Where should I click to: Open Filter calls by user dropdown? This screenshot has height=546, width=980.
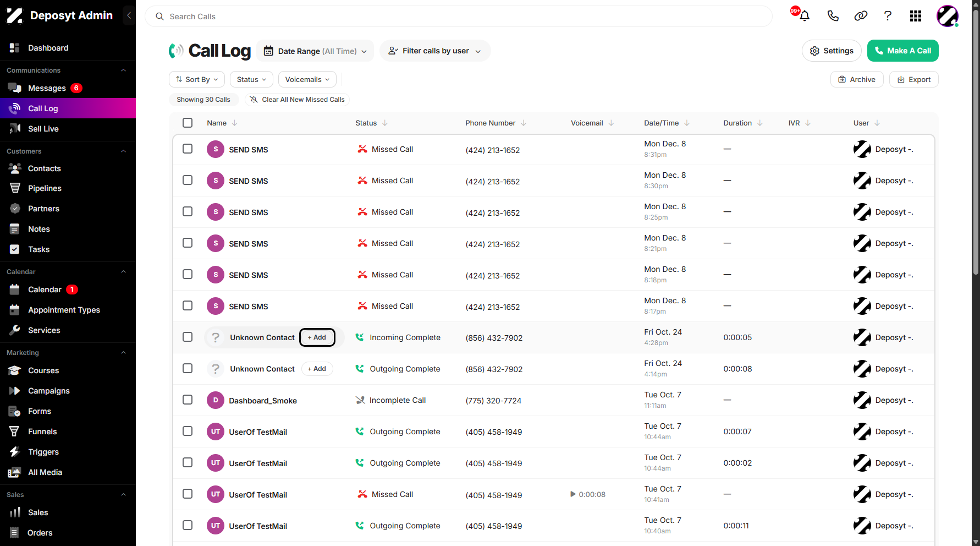(434, 51)
